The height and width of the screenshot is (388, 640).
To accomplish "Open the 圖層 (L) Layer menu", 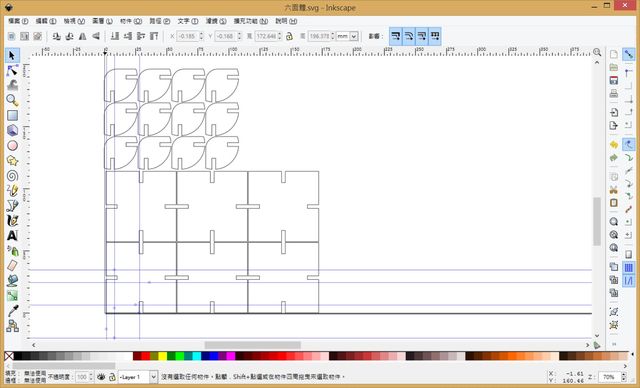I will [x=102, y=21].
